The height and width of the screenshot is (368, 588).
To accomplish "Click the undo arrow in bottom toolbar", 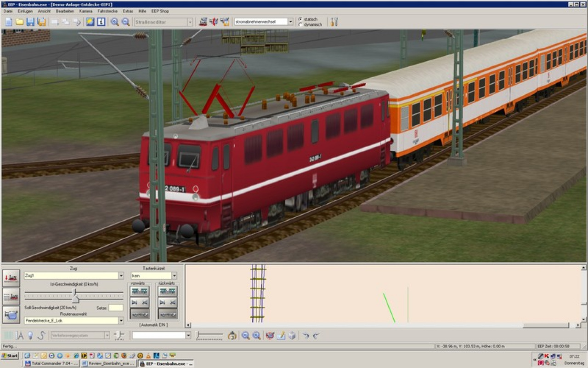I will [x=305, y=335].
